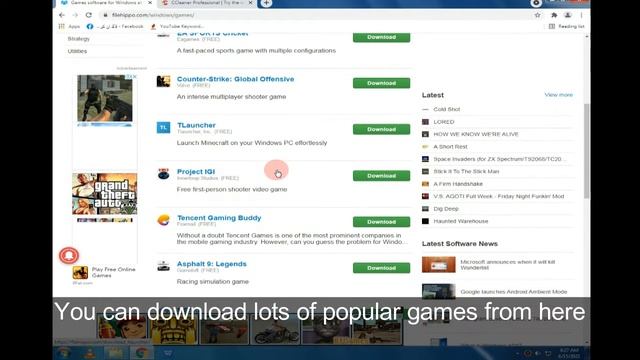640x360 pixels.
Task: Open the Play Free Online Games ad
Action: tap(113, 272)
